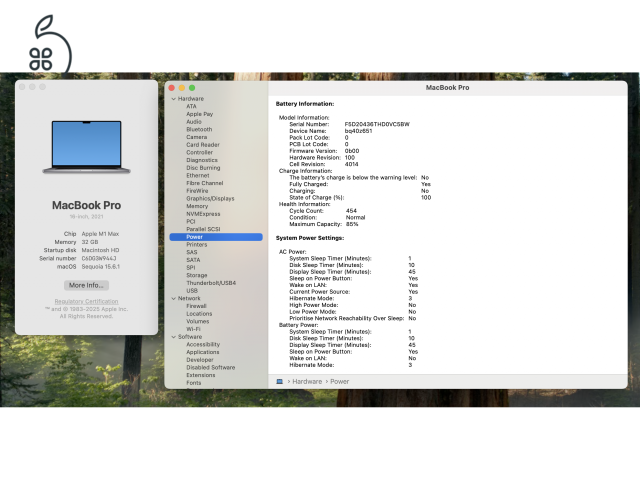640x480 pixels.
Task: Open the Regulatory Certification link
Action: pyautogui.click(x=87, y=302)
